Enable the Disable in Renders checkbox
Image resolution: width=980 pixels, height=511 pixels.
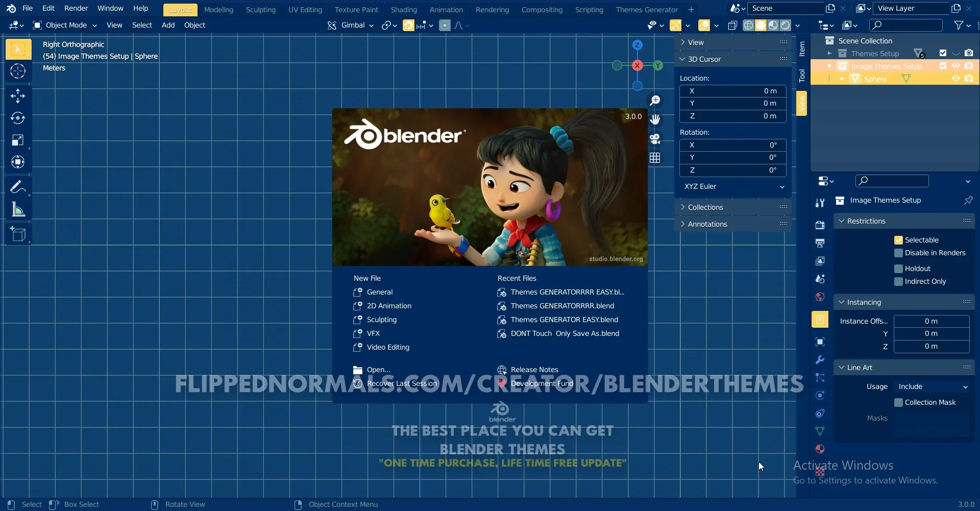point(898,253)
